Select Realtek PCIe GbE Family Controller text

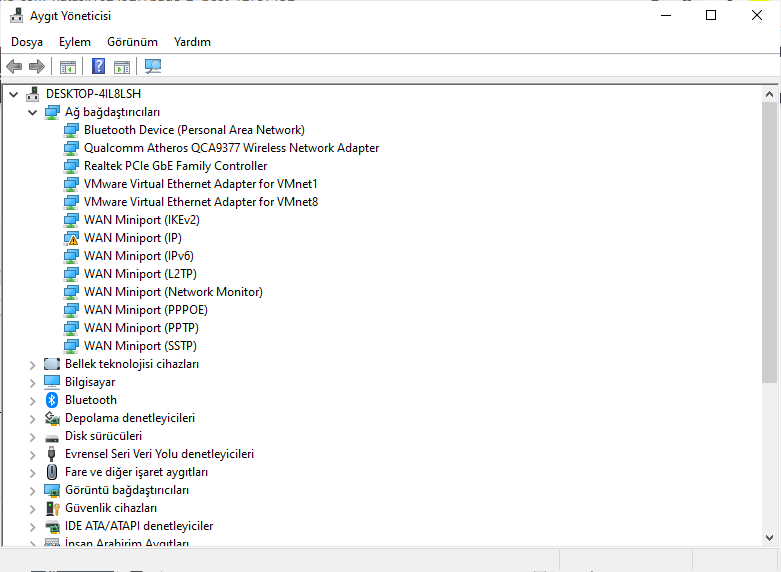pyautogui.click(x=176, y=166)
